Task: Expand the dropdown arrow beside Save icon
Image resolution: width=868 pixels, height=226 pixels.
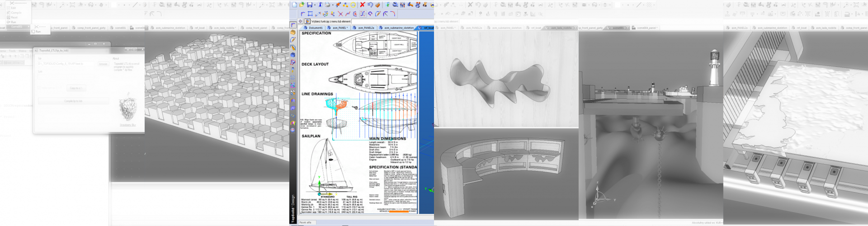Action: click(x=314, y=5)
